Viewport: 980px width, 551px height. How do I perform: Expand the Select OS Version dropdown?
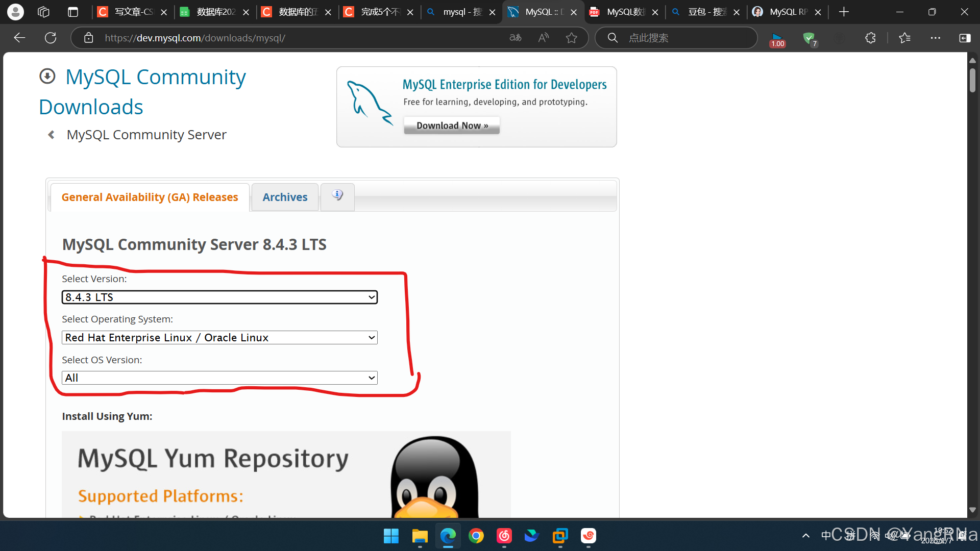pyautogui.click(x=219, y=378)
